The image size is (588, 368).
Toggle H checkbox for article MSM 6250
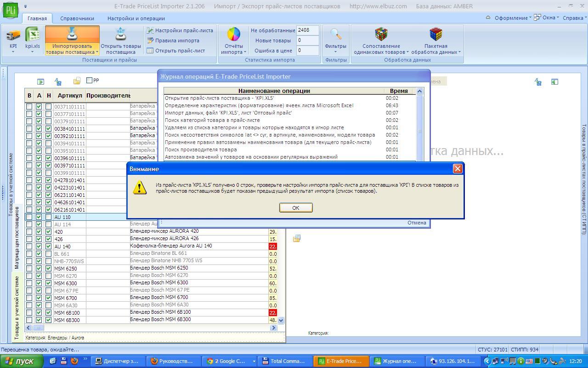(x=49, y=269)
